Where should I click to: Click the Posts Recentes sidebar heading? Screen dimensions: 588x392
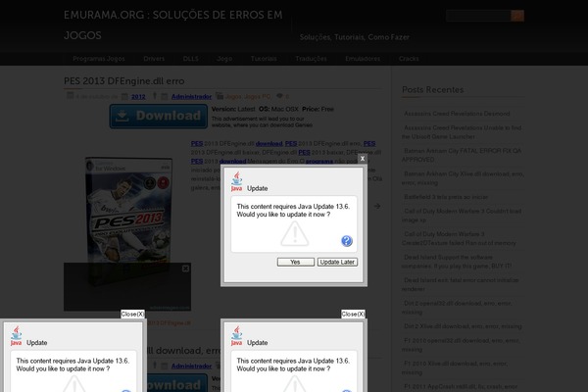(433, 89)
